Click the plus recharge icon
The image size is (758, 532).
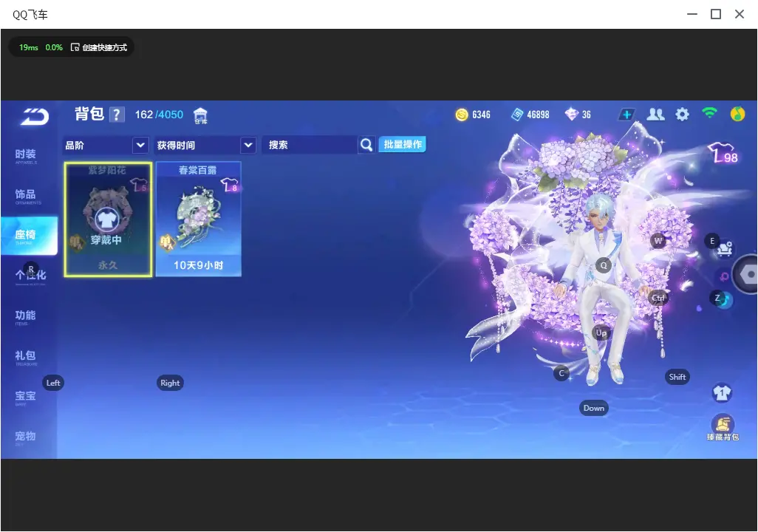click(626, 115)
